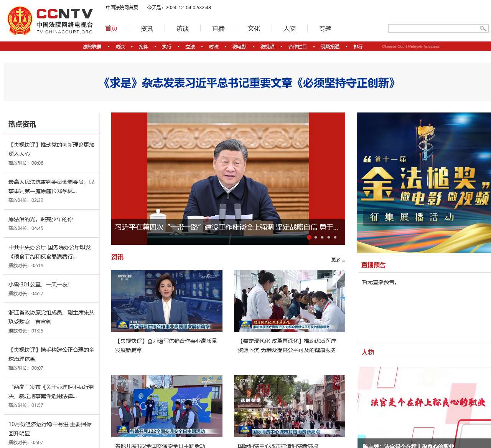The height and width of the screenshot is (448, 491).
Task: Open 122全国交通安全日 video thumbnail
Action: click(167, 406)
